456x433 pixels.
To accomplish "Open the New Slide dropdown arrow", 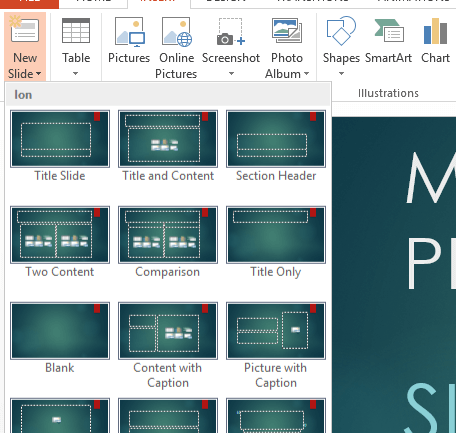I will (x=39, y=74).
